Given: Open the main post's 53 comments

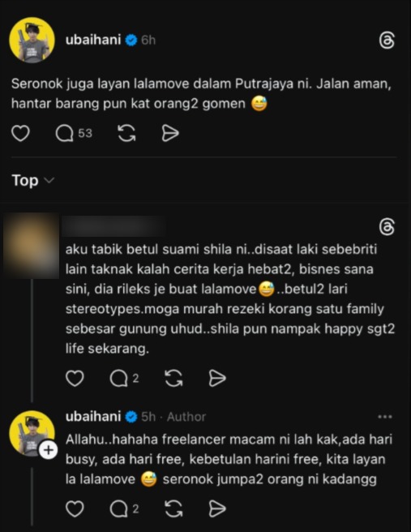Looking at the screenshot, I should [x=74, y=133].
